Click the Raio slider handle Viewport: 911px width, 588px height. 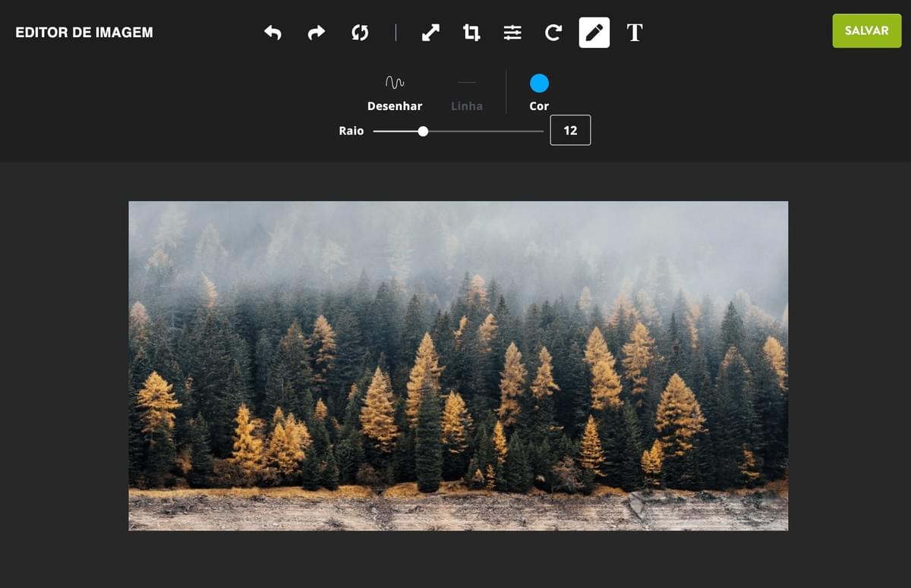click(423, 131)
